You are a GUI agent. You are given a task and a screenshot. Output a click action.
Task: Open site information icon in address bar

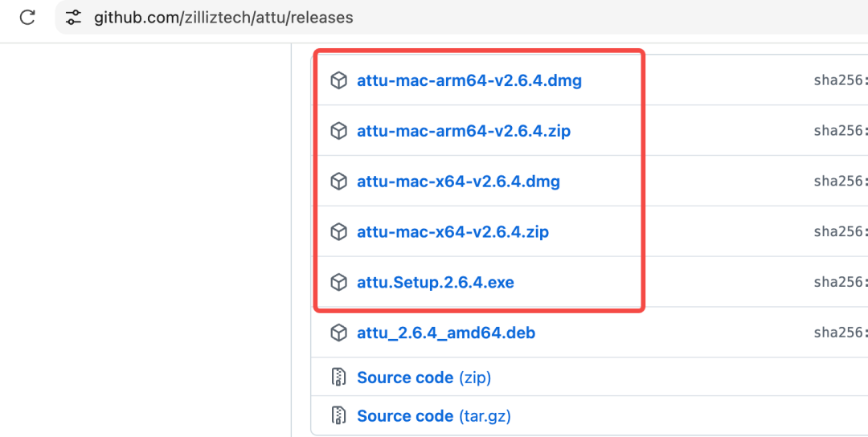(x=73, y=18)
